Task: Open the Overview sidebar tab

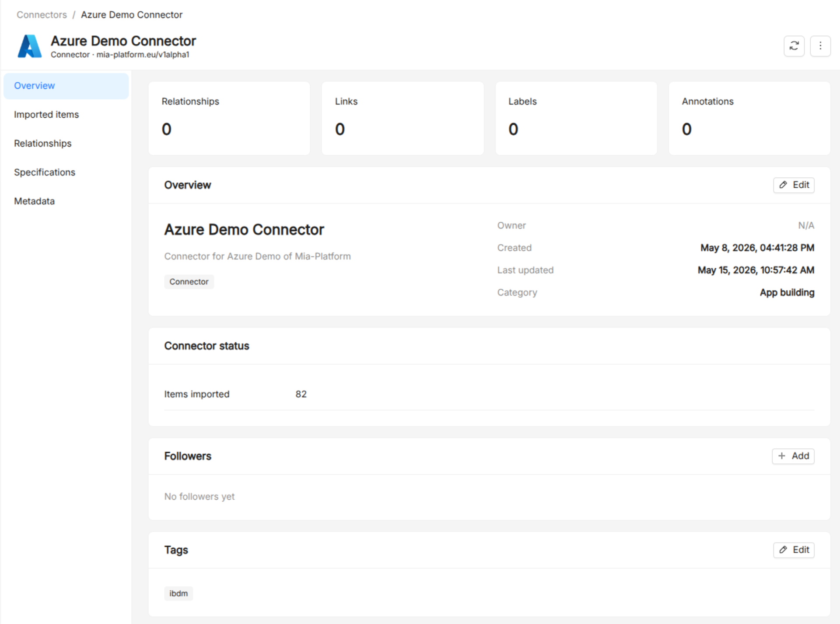Action: 66,86
